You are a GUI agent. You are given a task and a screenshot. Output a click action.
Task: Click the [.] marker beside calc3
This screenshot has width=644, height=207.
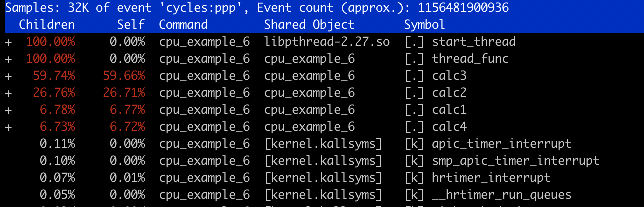pyautogui.click(x=414, y=76)
